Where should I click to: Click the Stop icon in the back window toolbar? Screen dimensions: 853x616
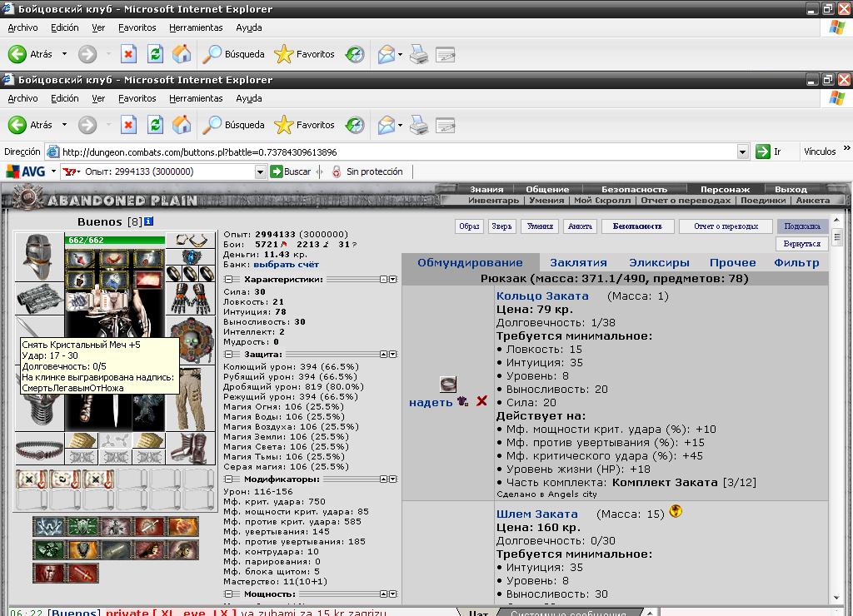[x=127, y=54]
